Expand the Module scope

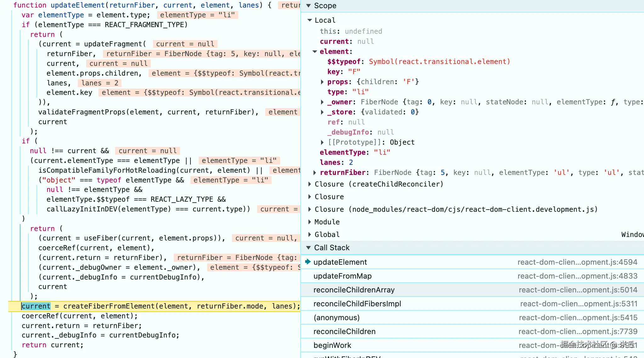pyautogui.click(x=310, y=222)
